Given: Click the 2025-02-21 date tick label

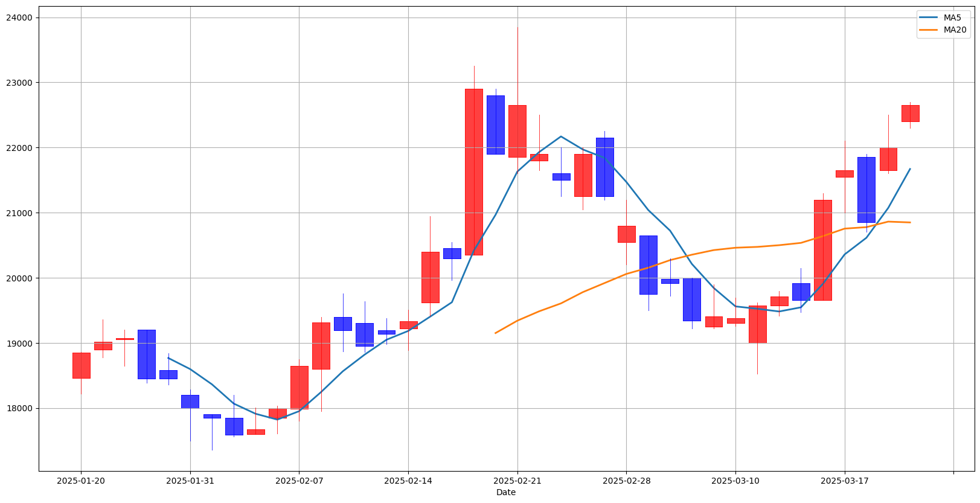Looking at the screenshot, I should (517, 481).
